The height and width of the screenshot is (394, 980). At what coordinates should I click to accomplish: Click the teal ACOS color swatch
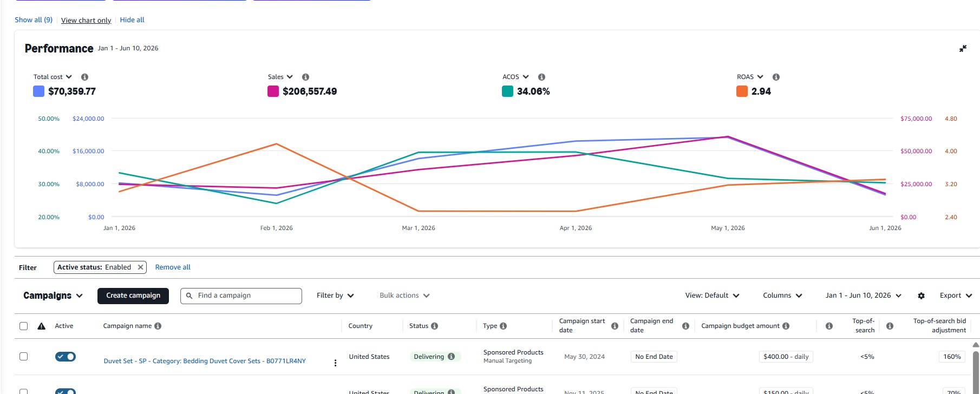coord(507,91)
